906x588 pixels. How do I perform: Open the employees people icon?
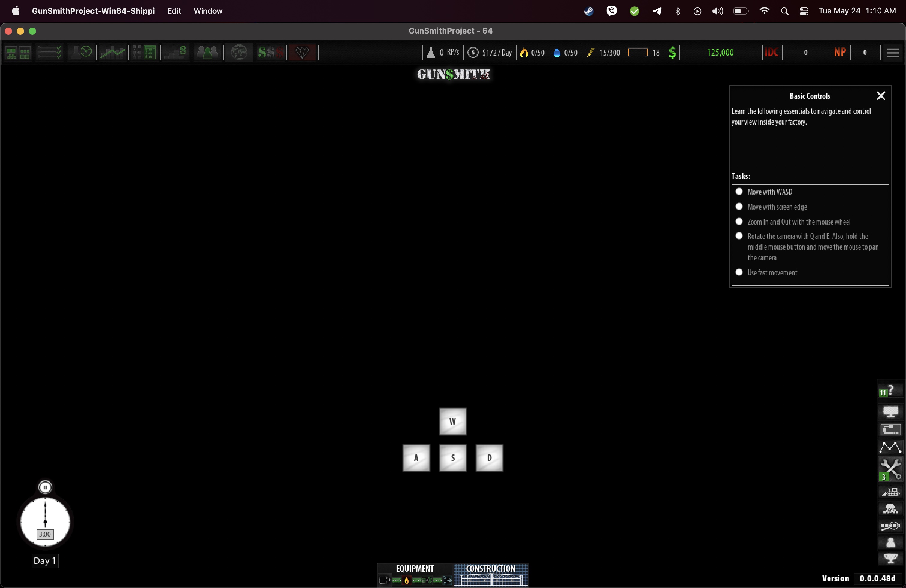207,52
